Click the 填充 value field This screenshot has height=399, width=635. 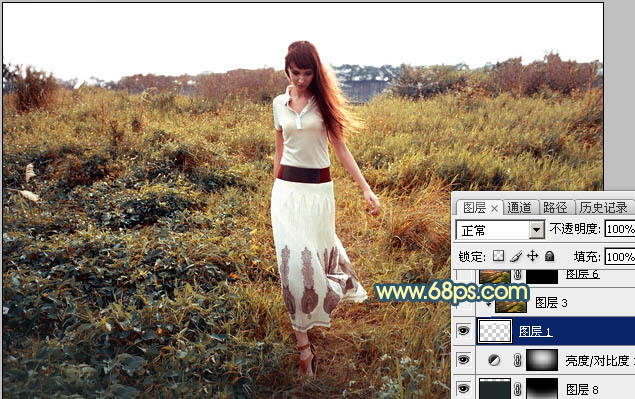coord(620,257)
